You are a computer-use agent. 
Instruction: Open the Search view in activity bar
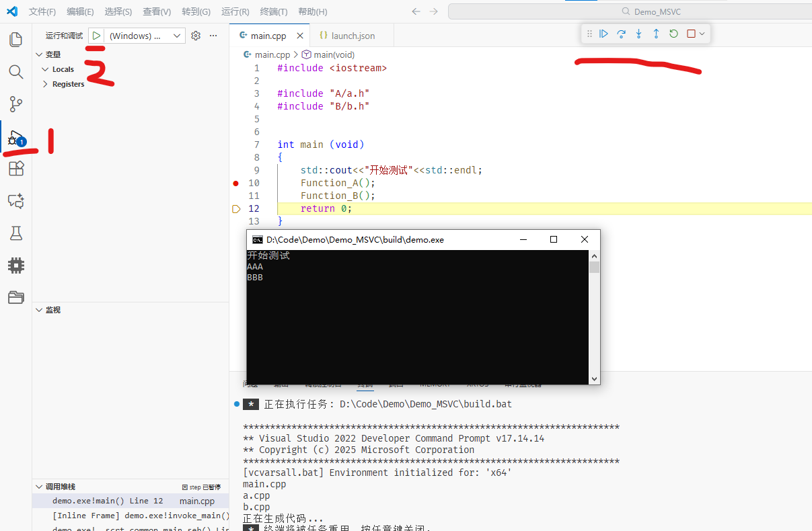(15, 72)
